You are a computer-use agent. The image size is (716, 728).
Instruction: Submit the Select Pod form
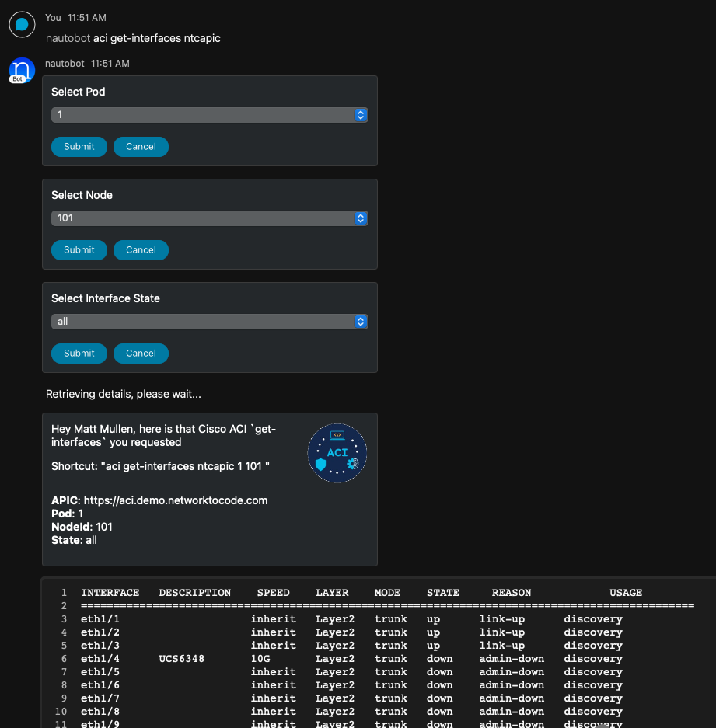(x=79, y=147)
